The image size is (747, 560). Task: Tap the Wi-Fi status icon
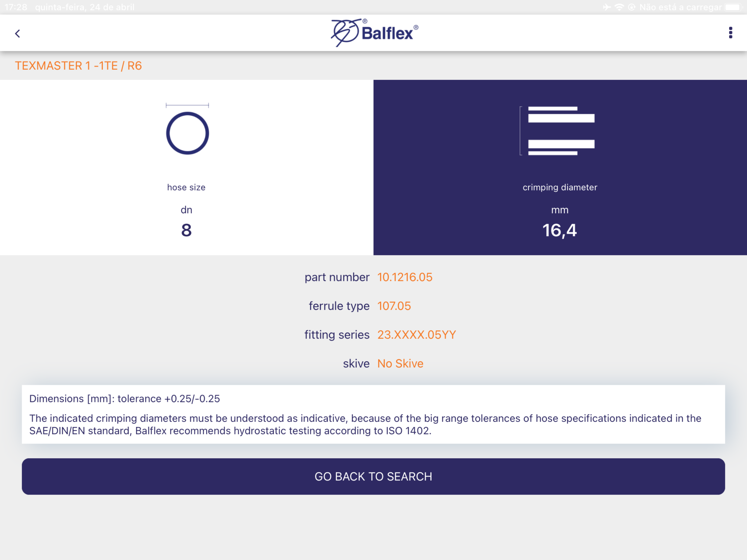click(619, 7)
